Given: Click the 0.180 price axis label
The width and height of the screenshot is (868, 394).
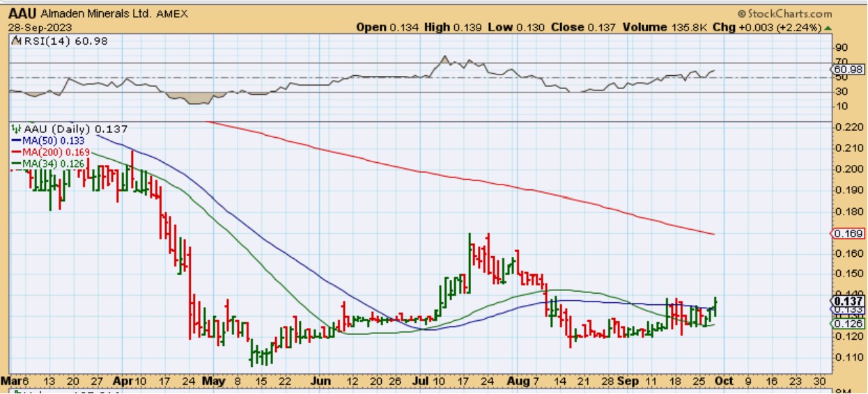Looking at the screenshot, I should [848, 211].
